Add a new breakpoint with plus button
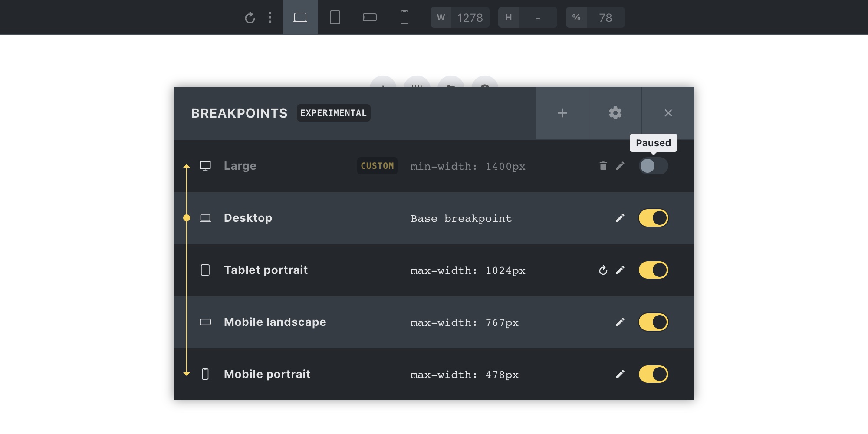Image resolution: width=868 pixels, height=434 pixels. coord(562,113)
